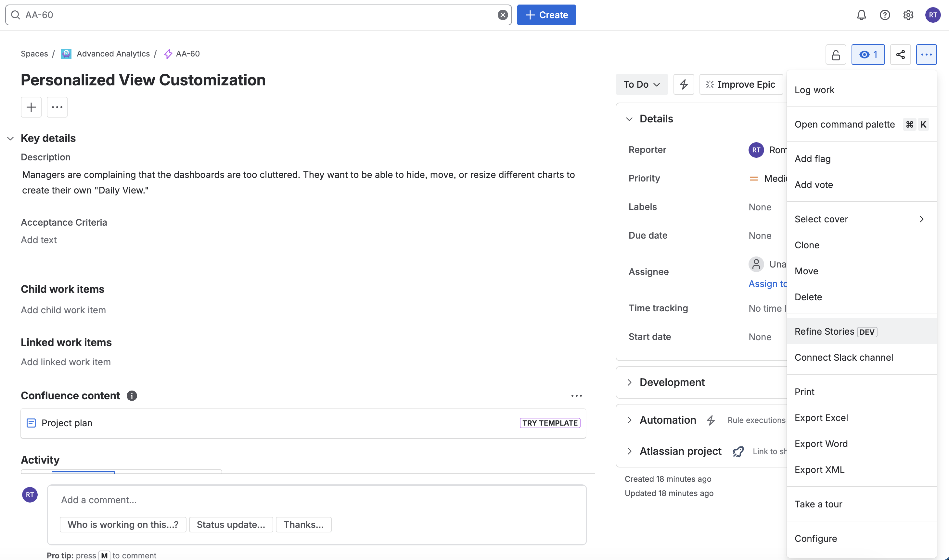
Task: Click the rocket icon beside Atlassian project
Action: point(738,451)
